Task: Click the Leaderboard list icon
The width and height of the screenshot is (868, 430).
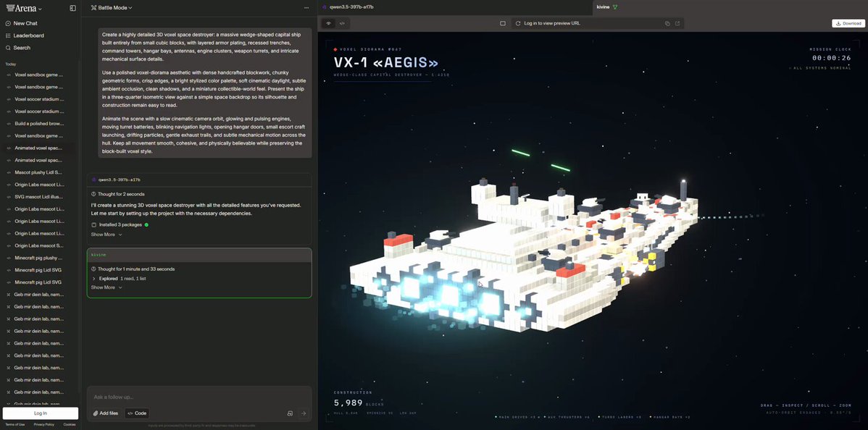Action: [8, 35]
